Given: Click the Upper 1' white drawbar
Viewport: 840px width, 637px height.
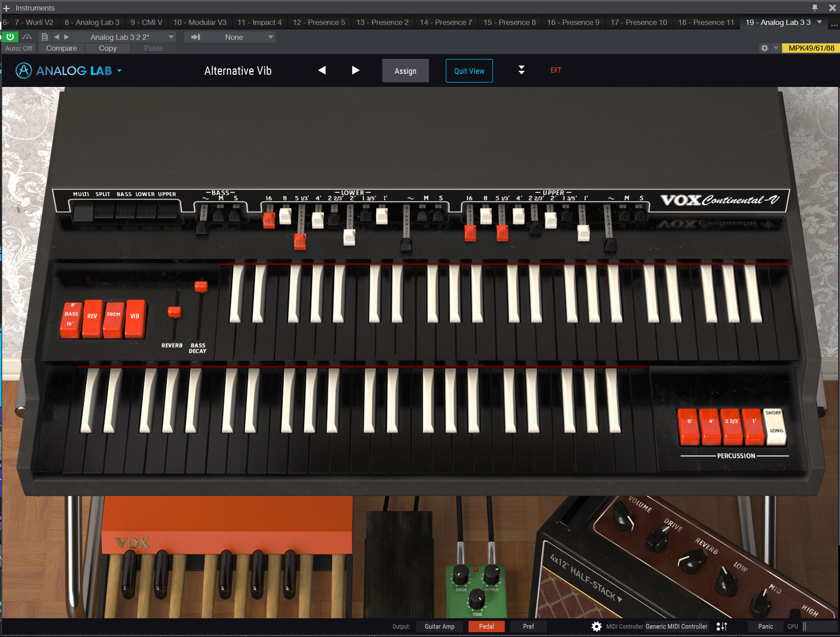Looking at the screenshot, I should pyautogui.click(x=584, y=233).
